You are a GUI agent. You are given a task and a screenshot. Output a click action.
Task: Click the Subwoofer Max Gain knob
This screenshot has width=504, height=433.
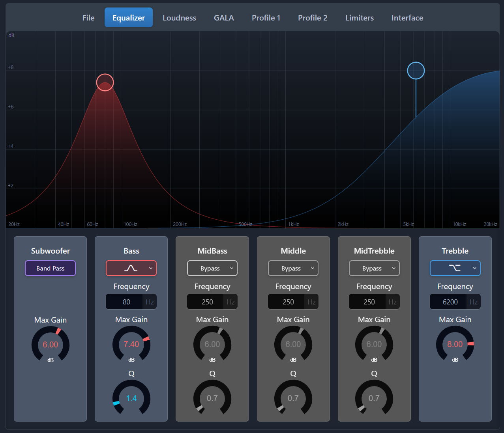51,344
